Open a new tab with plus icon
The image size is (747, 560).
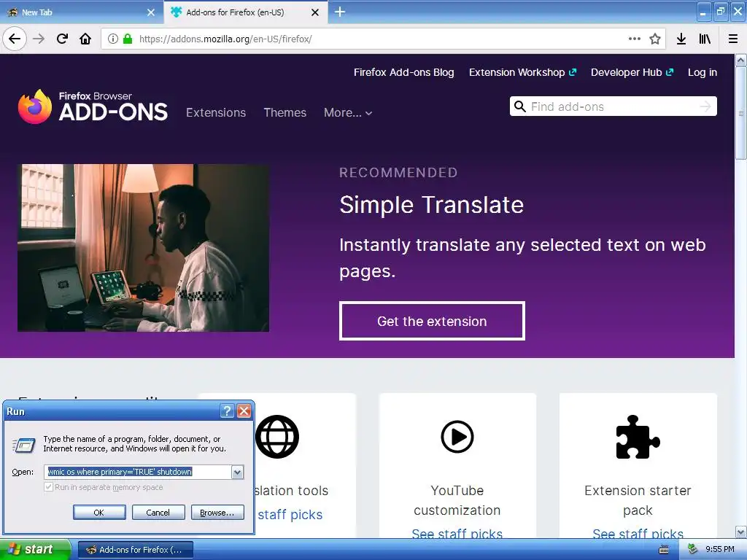pyautogui.click(x=340, y=12)
